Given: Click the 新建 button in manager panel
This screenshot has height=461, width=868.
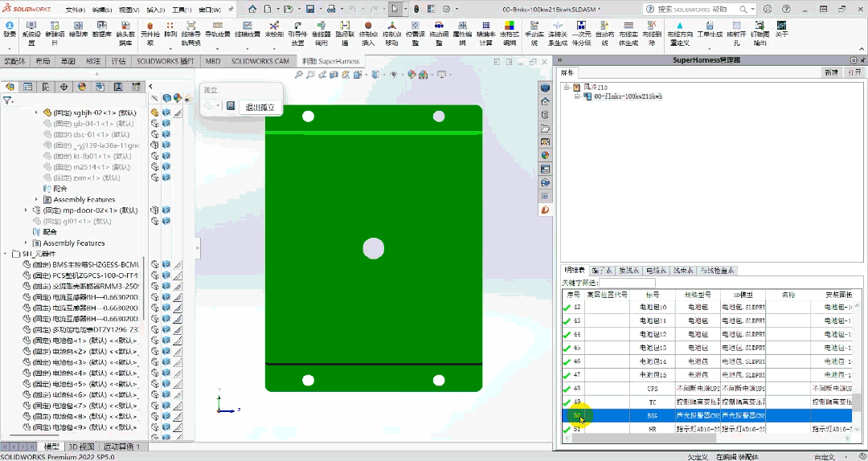Looking at the screenshot, I should 831,72.
